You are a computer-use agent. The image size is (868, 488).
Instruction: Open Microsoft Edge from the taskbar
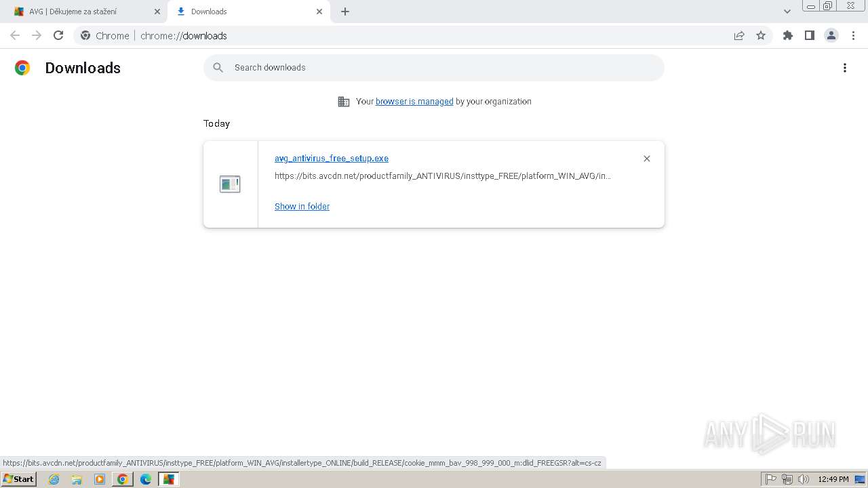click(x=146, y=479)
